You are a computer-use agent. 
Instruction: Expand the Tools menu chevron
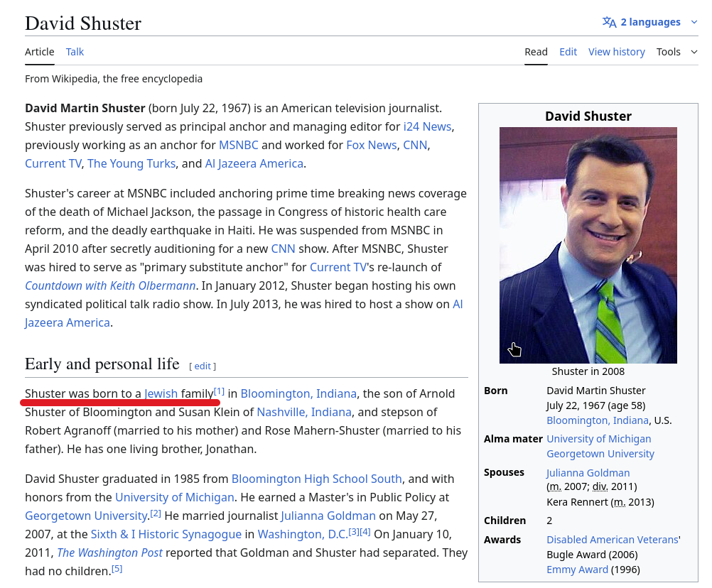point(694,52)
